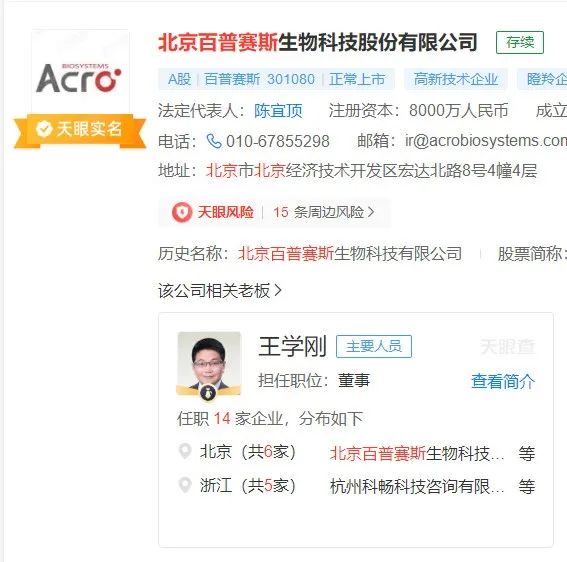567x562 pixels.
Task: Click the 主要人员 label tag
Action: coord(374,346)
